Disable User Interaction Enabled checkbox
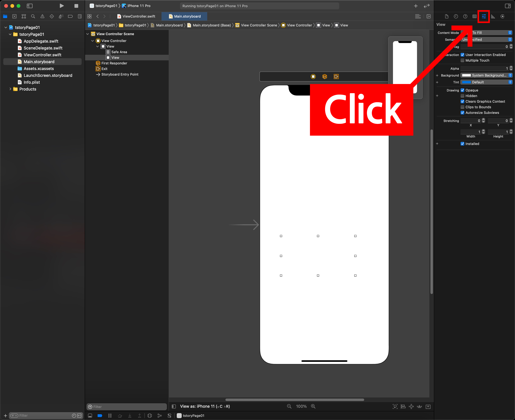Screen dimensions: 515x420 pyautogui.click(x=462, y=55)
